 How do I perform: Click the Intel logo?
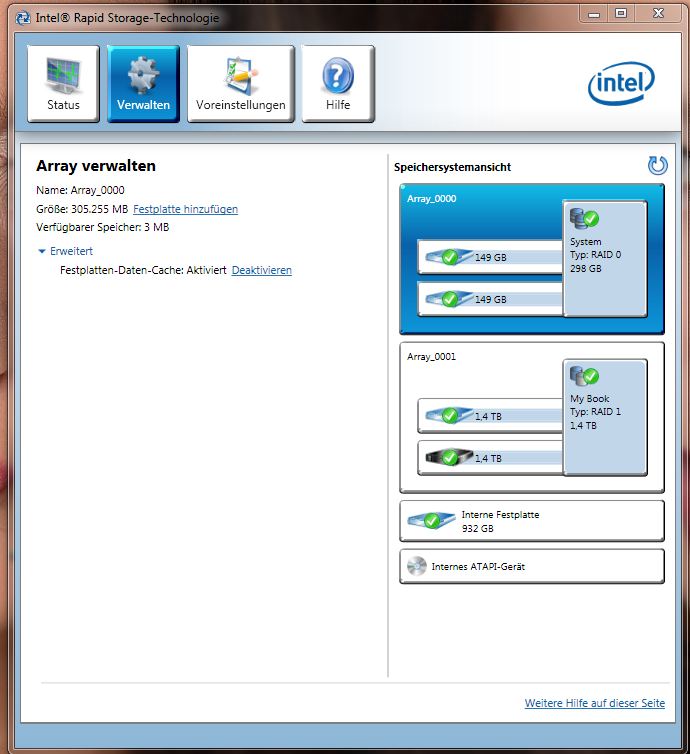click(621, 83)
